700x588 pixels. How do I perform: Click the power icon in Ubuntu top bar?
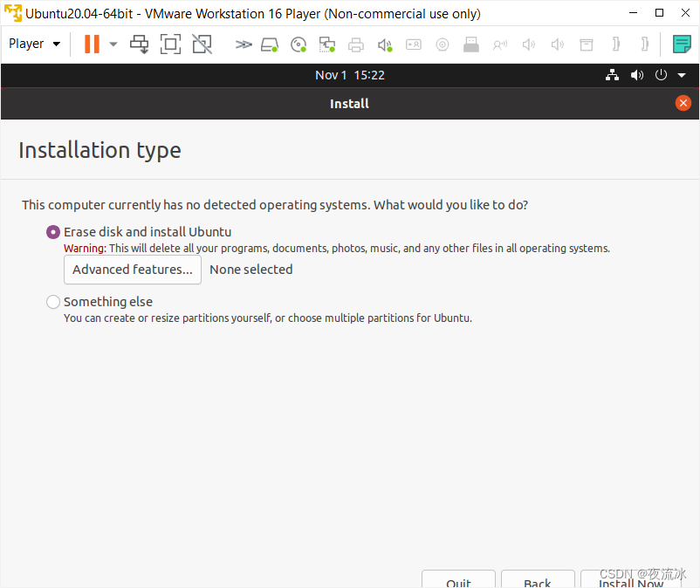[661, 75]
